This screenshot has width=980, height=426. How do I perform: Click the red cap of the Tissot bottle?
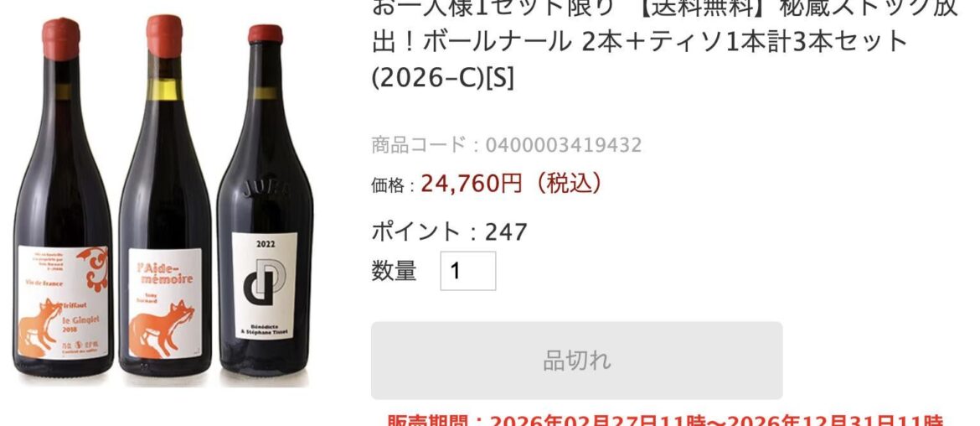pos(265,34)
